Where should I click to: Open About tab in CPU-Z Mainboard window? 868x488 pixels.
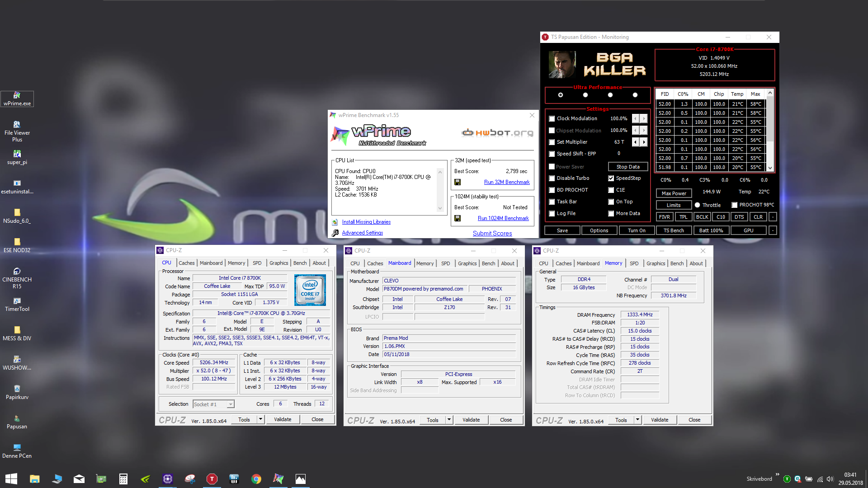(x=507, y=263)
